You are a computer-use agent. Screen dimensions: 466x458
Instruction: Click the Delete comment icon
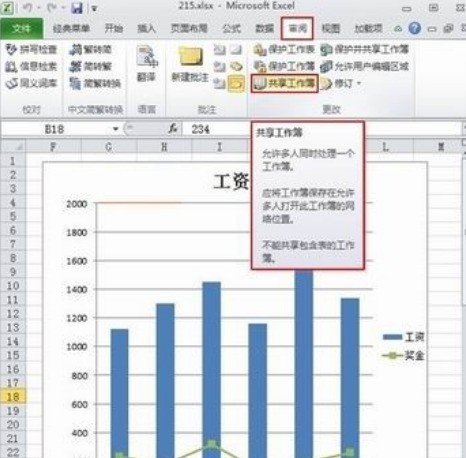coord(219,50)
